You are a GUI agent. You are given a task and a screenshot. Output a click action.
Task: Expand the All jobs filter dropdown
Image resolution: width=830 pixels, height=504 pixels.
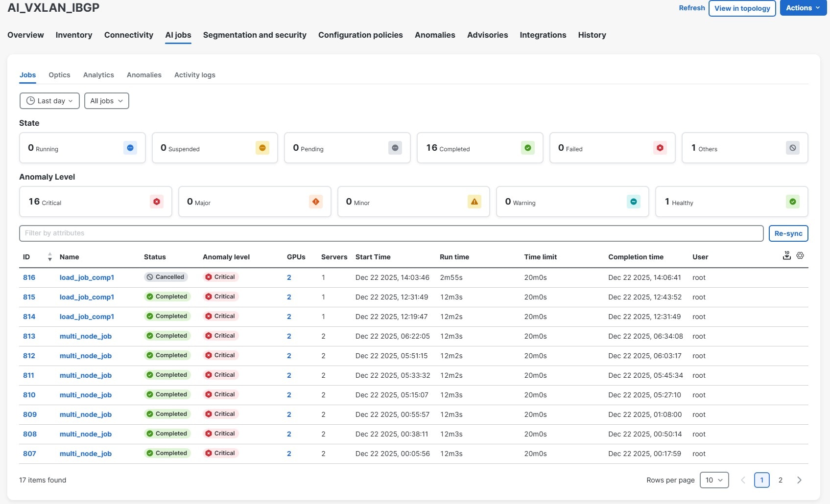point(106,101)
